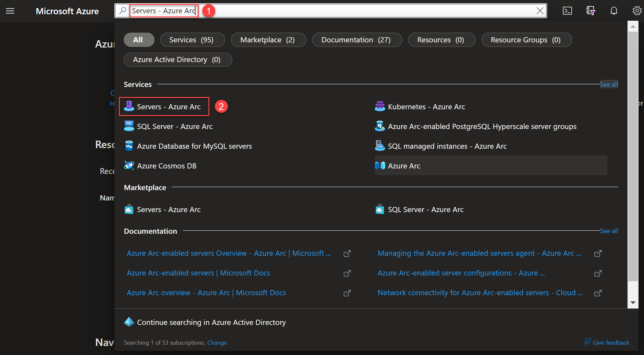Image resolution: width=644 pixels, height=355 pixels.
Task: Click See all for Services
Action: click(x=609, y=84)
